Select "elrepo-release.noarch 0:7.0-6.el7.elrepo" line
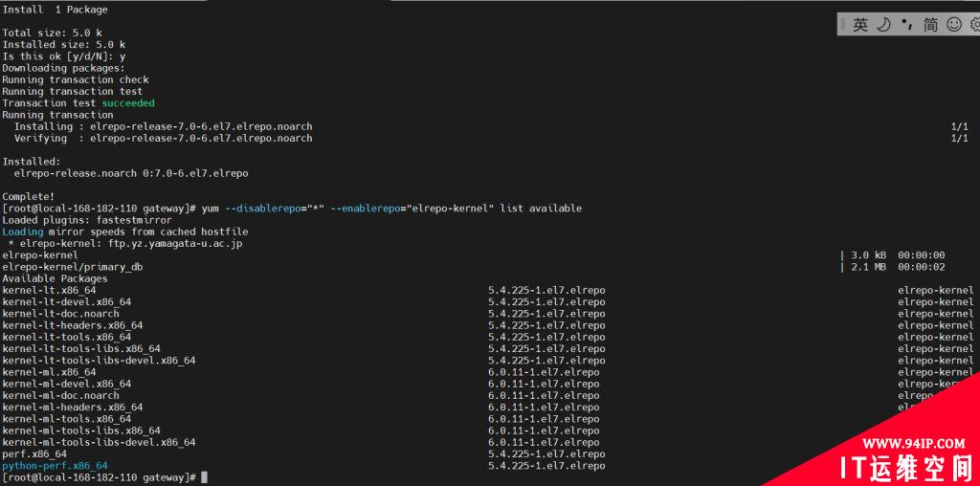The image size is (980, 486). click(131, 173)
